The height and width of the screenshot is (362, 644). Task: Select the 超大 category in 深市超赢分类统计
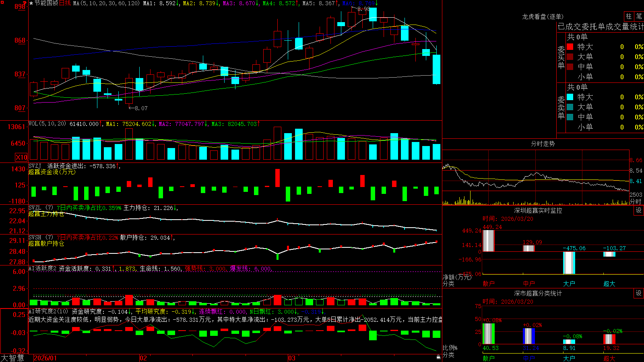tap(609, 358)
